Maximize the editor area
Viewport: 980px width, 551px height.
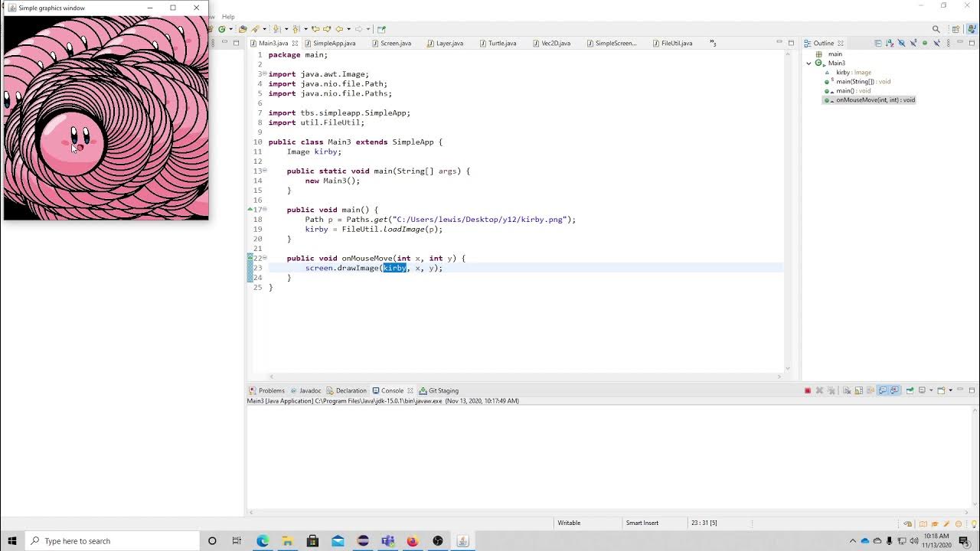coord(791,43)
